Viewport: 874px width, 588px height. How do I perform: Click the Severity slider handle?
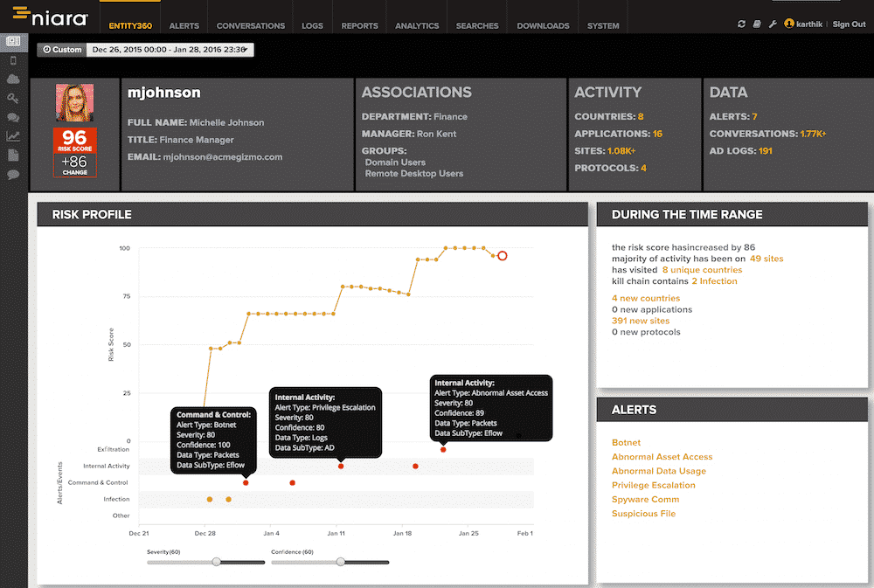[217, 562]
